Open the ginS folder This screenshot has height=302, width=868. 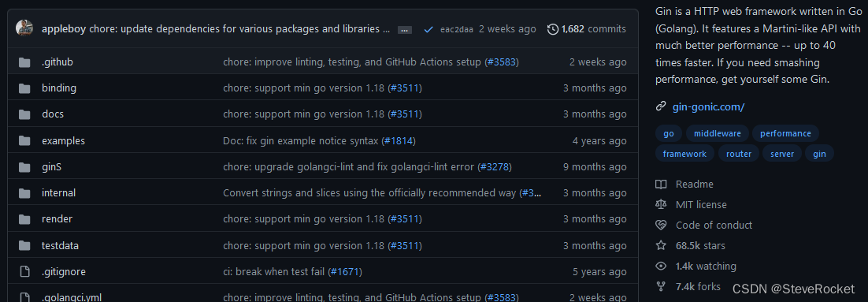pyautogui.click(x=51, y=167)
